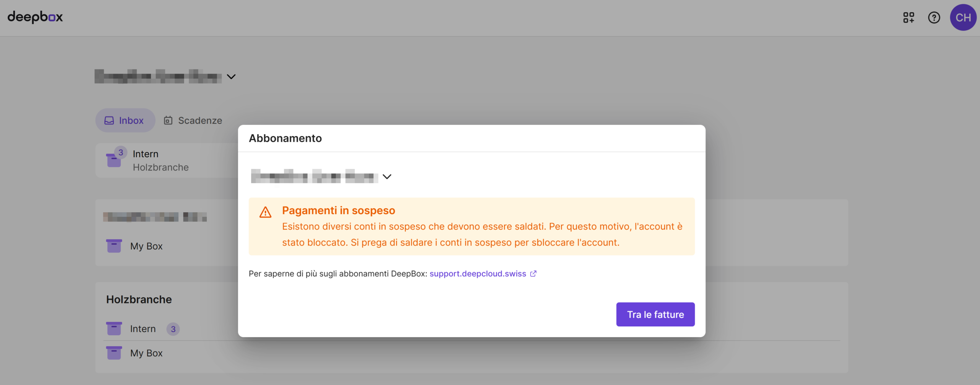Image resolution: width=980 pixels, height=385 pixels.
Task: Open the CH user avatar menu
Action: click(x=963, y=18)
